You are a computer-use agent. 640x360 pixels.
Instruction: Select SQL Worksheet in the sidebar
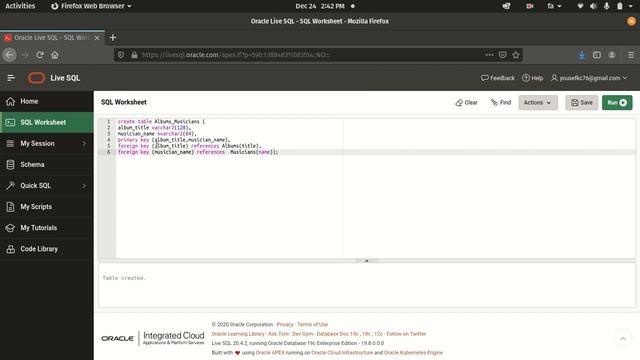47,122
